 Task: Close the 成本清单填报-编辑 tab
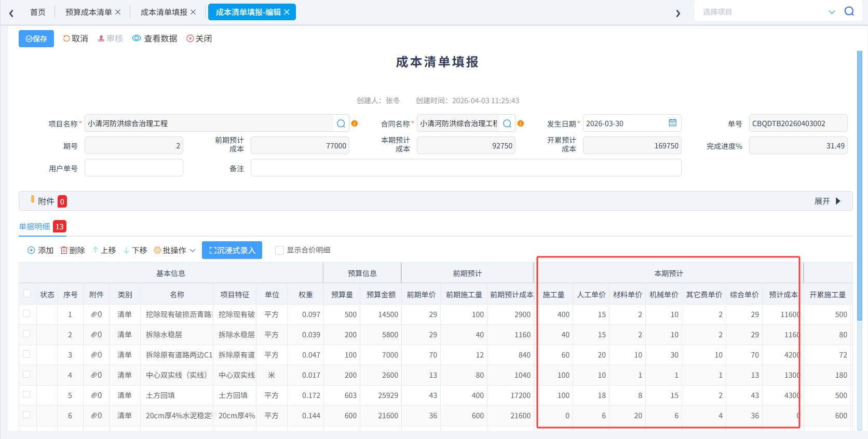(287, 12)
